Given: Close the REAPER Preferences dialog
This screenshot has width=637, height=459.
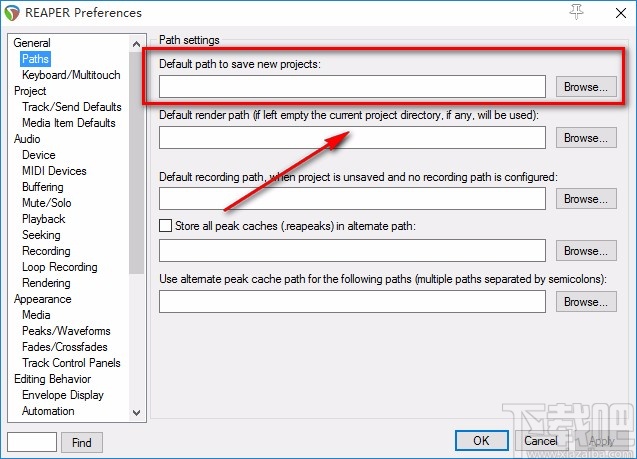Looking at the screenshot, I should (620, 13).
